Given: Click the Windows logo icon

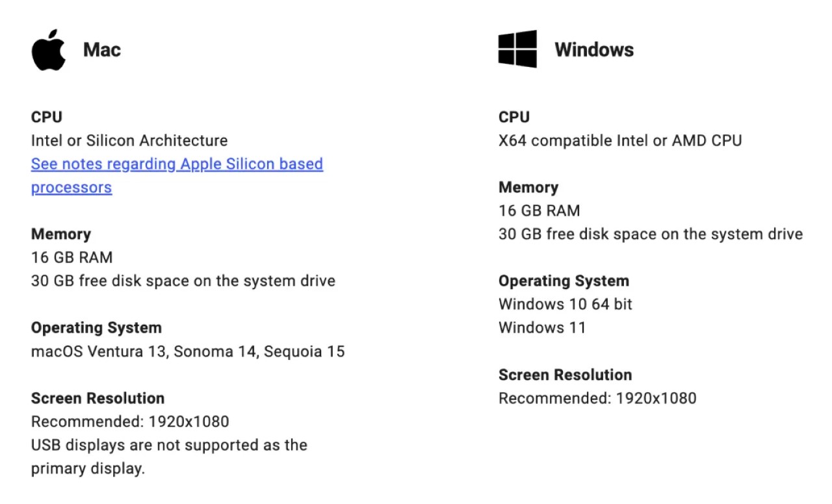Looking at the screenshot, I should pos(517,49).
